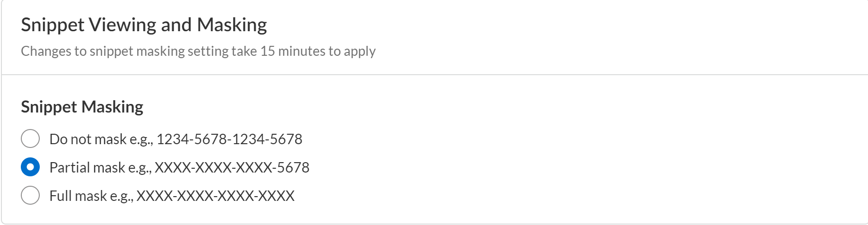Click the blue filled radio circle

click(30, 167)
